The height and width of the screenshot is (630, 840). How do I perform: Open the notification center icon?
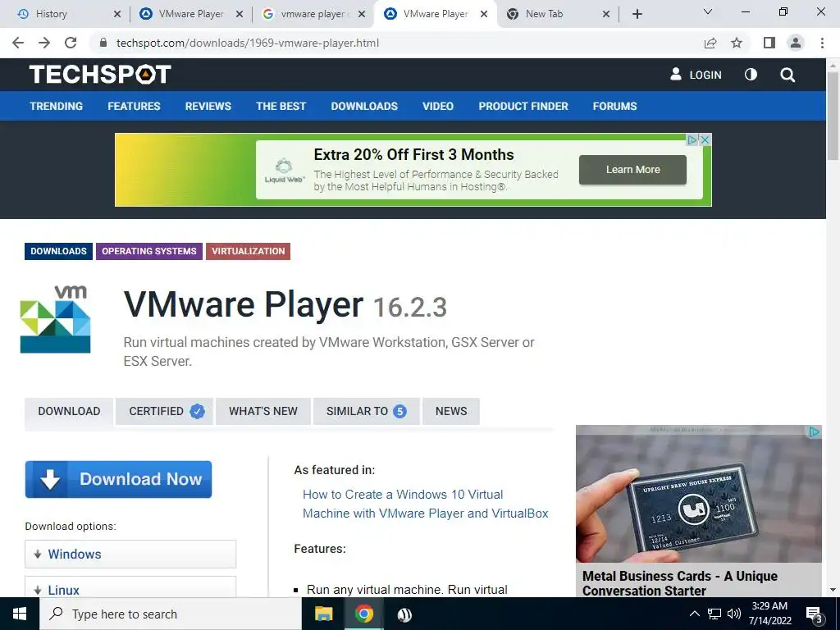(x=815, y=614)
